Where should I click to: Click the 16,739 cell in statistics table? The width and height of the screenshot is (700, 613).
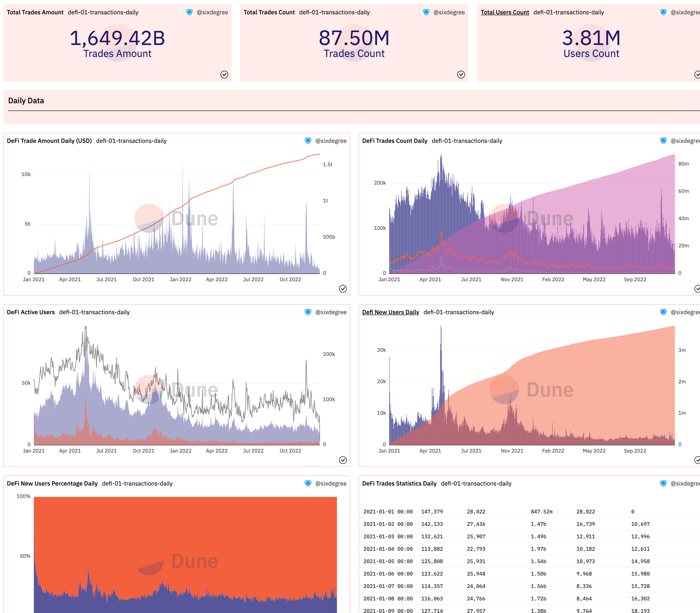click(x=585, y=524)
